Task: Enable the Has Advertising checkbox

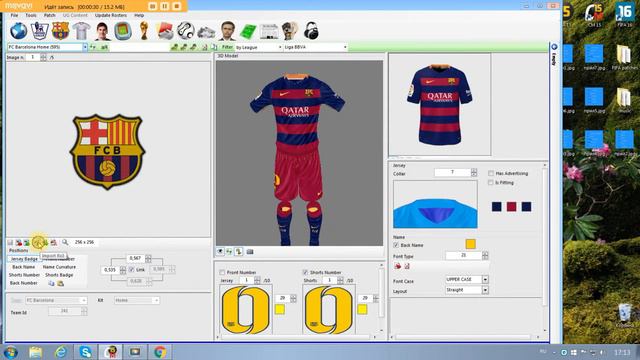Action: [x=491, y=173]
